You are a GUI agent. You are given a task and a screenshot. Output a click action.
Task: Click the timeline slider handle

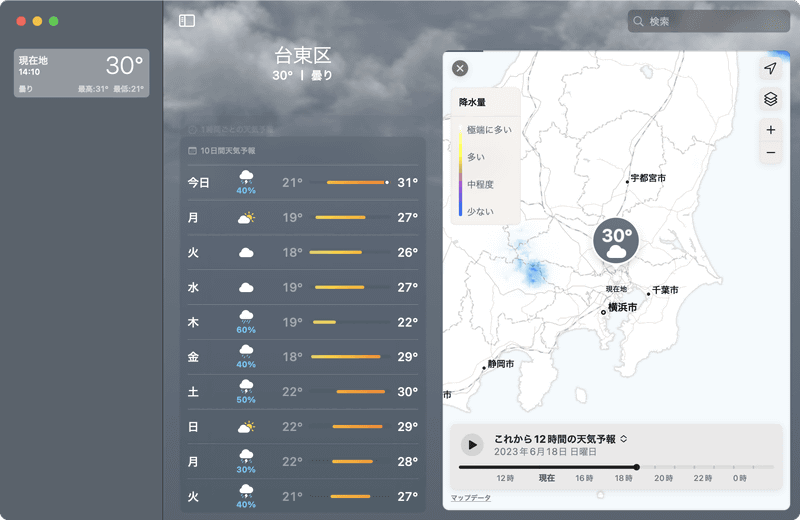pyautogui.click(x=636, y=467)
